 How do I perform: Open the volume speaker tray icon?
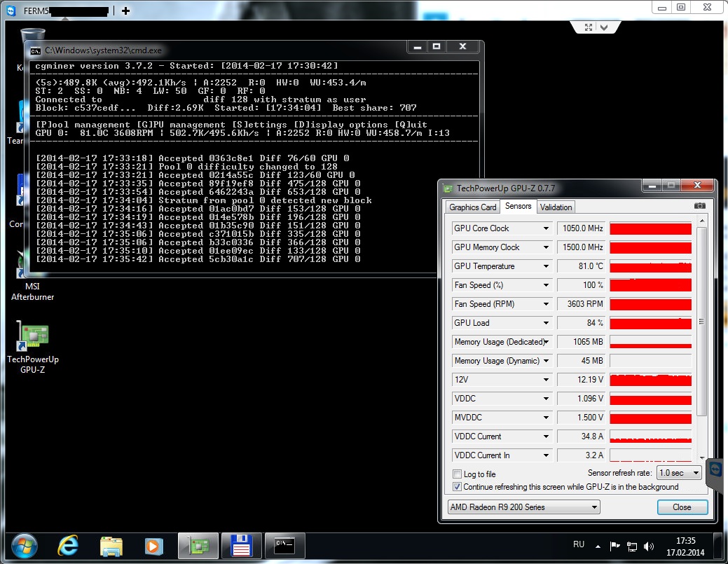(x=649, y=546)
